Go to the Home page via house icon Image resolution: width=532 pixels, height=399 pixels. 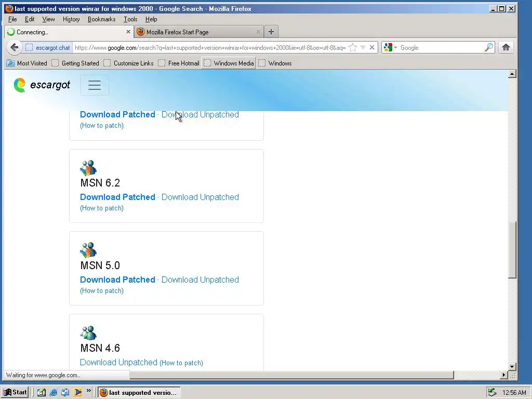tap(506, 47)
